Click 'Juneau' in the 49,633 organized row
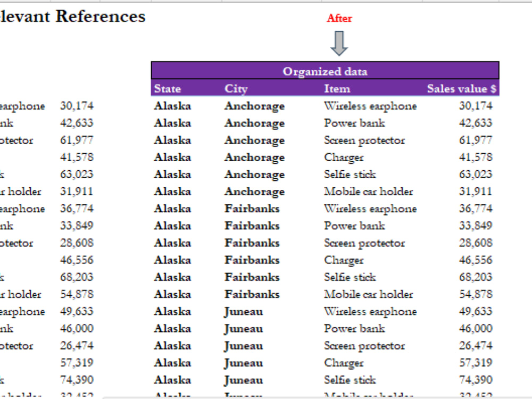 [x=243, y=311]
